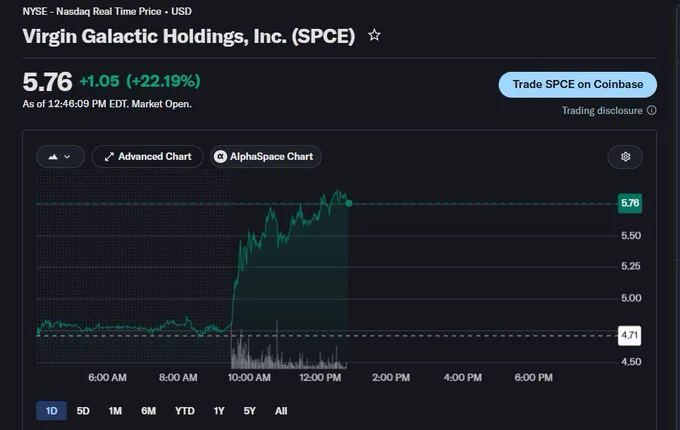This screenshot has height=430, width=680.
Task: Click the expand arrows icon on Advanced Chart
Action: coord(109,157)
